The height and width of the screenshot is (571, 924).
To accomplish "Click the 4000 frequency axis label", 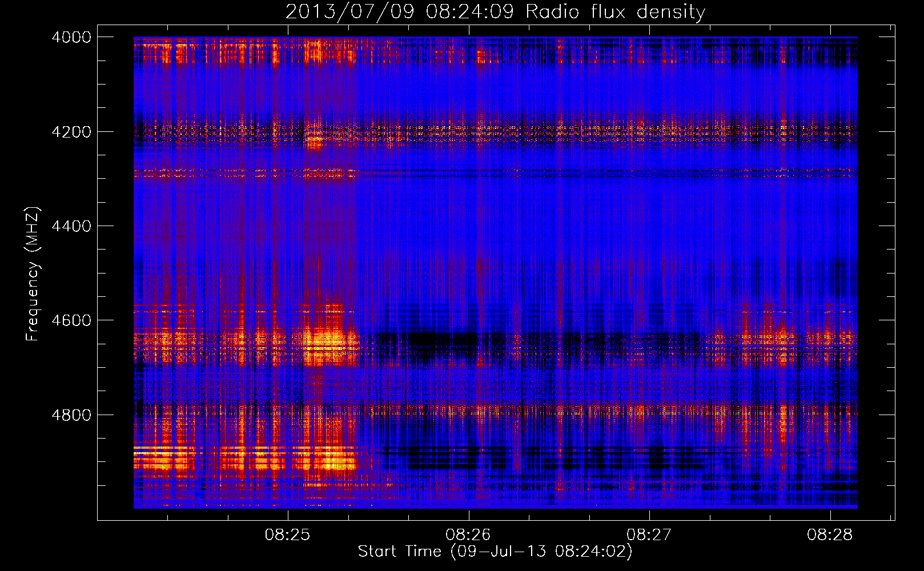I will click(71, 37).
